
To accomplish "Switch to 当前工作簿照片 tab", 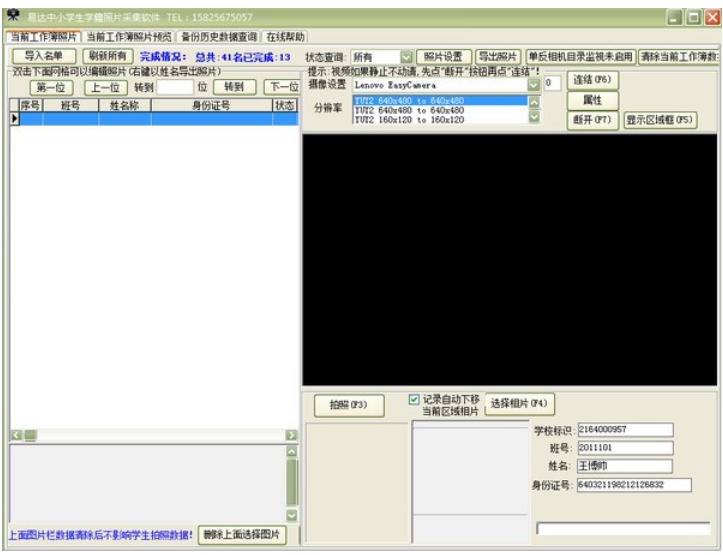I will tap(44, 37).
